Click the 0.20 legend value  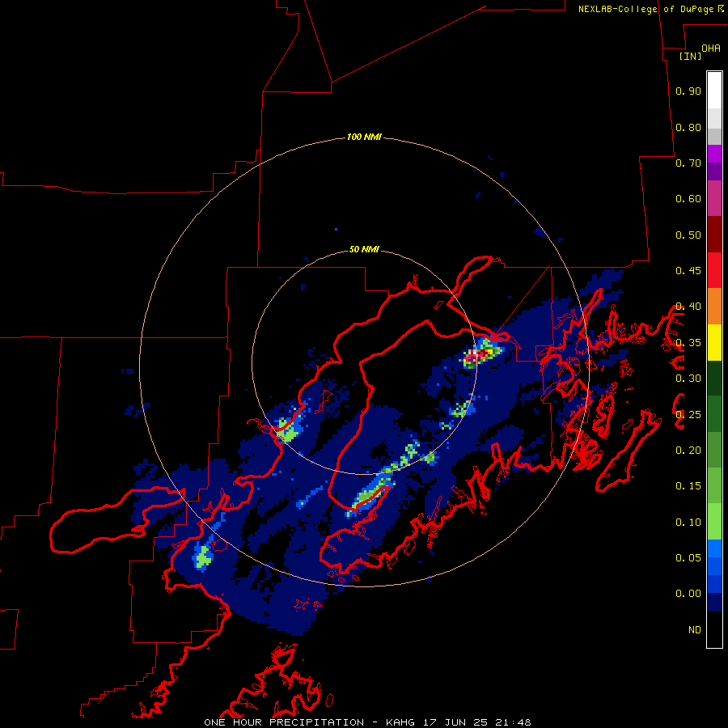click(x=688, y=451)
